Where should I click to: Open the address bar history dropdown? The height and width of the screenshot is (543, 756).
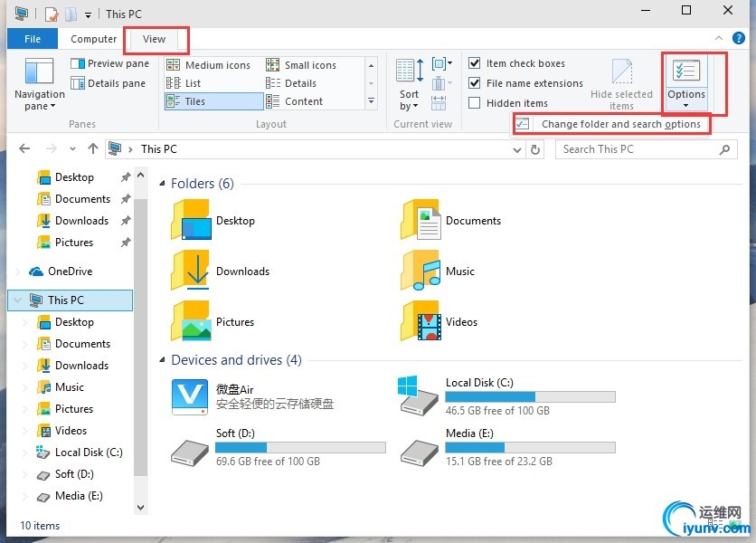pos(517,149)
